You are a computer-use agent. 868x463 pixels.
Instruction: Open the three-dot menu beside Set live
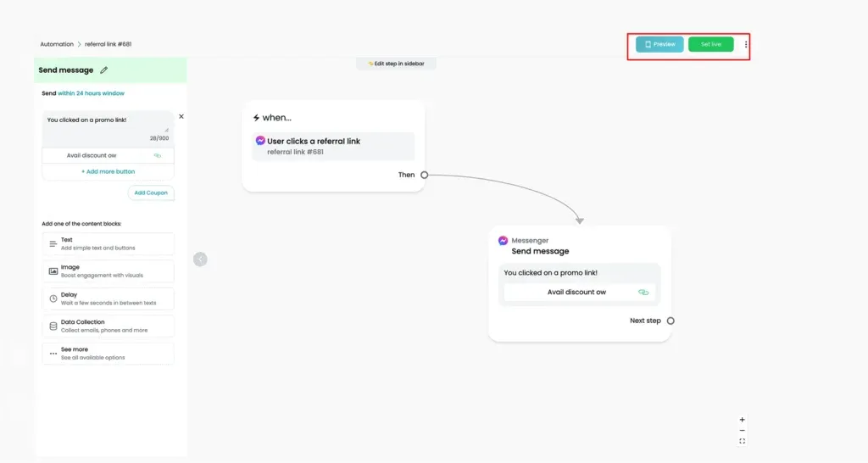tap(746, 44)
